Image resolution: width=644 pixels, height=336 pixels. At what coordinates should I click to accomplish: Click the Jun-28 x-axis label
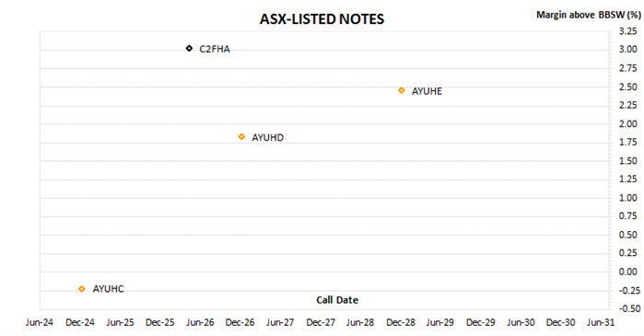point(360,322)
